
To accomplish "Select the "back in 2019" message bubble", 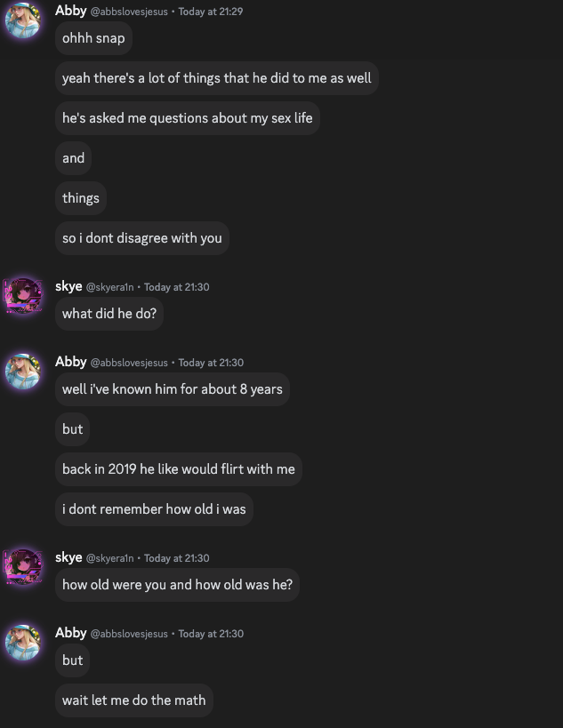I will pyautogui.click(x=178, y=469).
